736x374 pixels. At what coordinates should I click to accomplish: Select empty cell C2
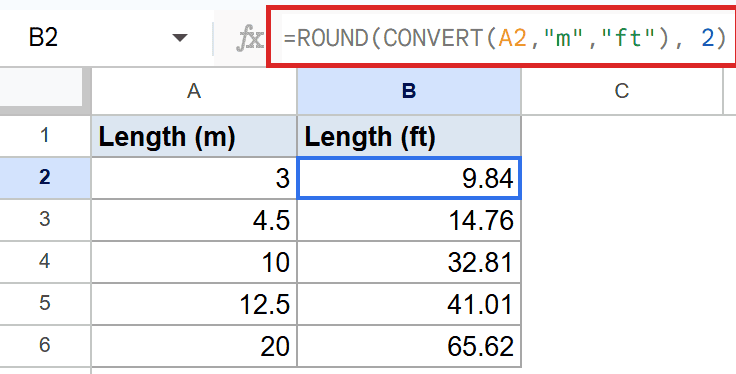(x=622, y=178)
